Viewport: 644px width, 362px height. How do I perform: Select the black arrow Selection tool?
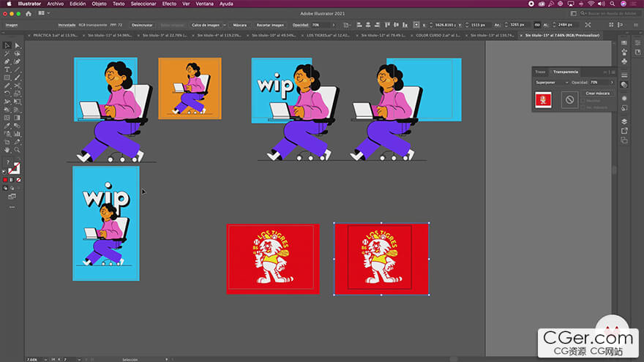(x=7, y=45)
